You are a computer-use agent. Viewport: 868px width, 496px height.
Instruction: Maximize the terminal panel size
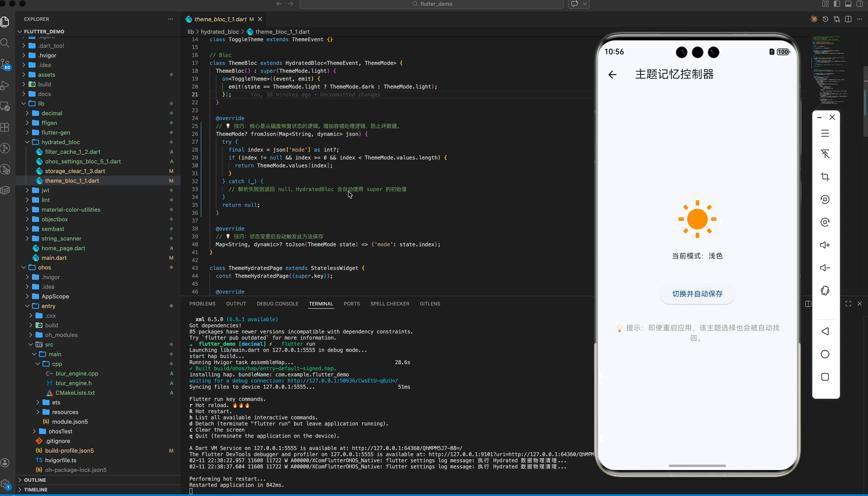pos(848,304)
